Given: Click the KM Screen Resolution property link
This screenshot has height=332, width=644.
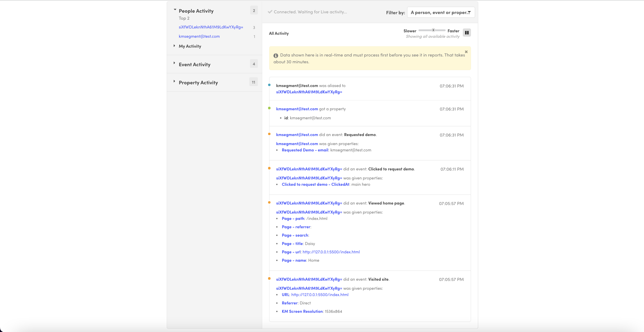Looking at the screenshot, I should coord(302,311).
